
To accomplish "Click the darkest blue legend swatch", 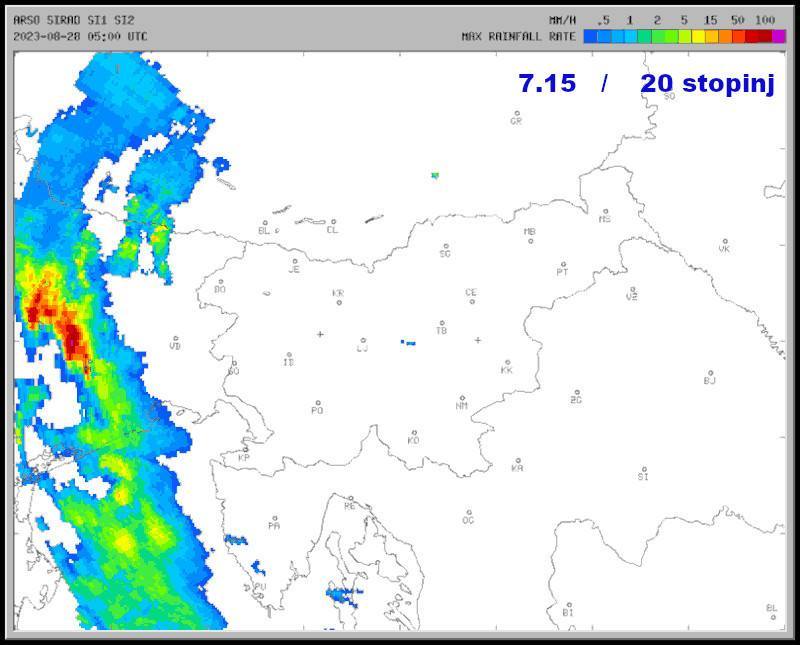I will coord(591,36).
